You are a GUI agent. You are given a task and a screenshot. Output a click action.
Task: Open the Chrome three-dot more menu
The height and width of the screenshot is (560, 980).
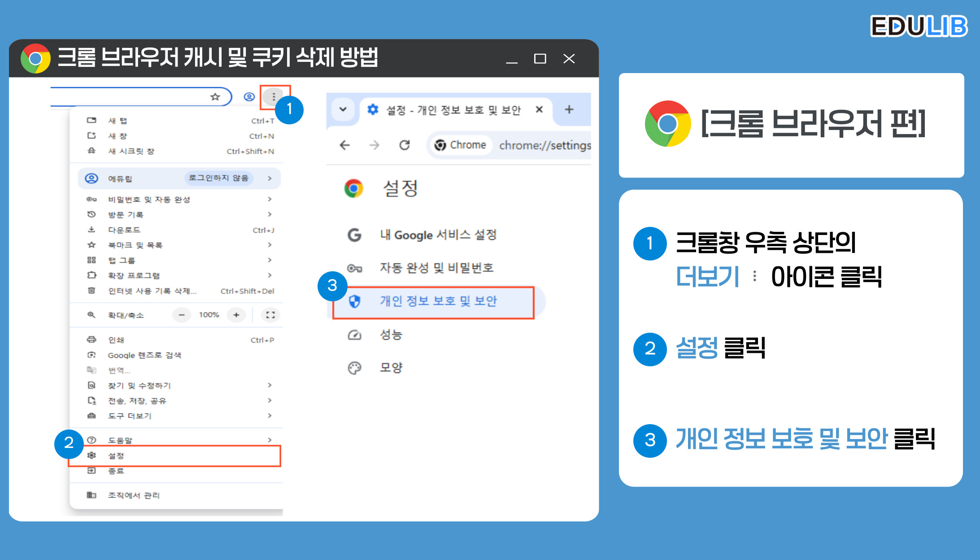point(274,97)
